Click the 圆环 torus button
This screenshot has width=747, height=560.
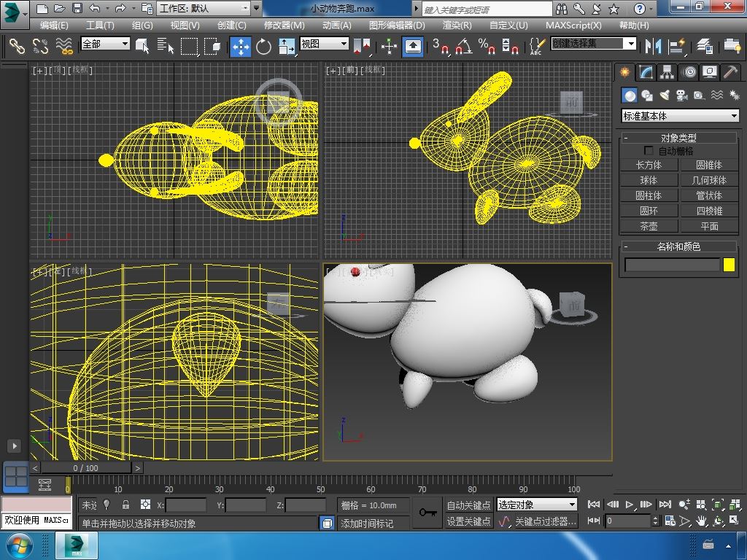click(x=649, y=211)
